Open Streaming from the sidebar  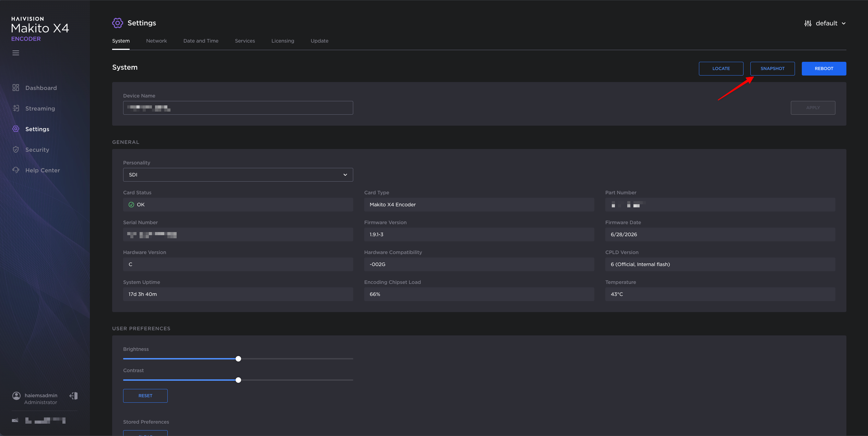pos(40,108)
